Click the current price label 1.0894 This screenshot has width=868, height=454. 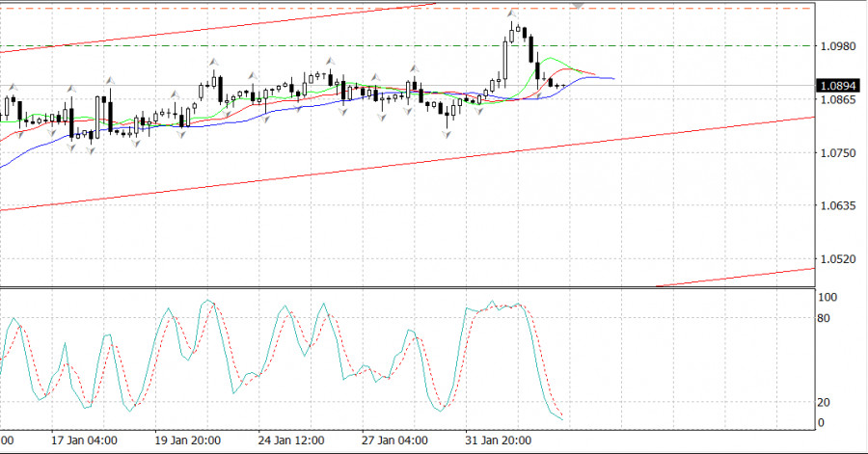pos(837,86)
